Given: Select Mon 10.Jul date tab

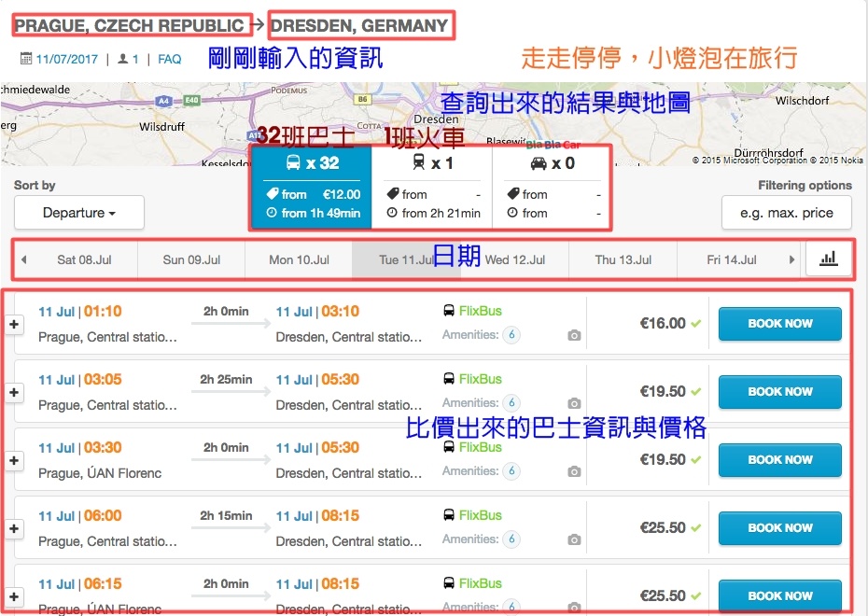Looking at the screenshot, I should click(x=299, y=259).
